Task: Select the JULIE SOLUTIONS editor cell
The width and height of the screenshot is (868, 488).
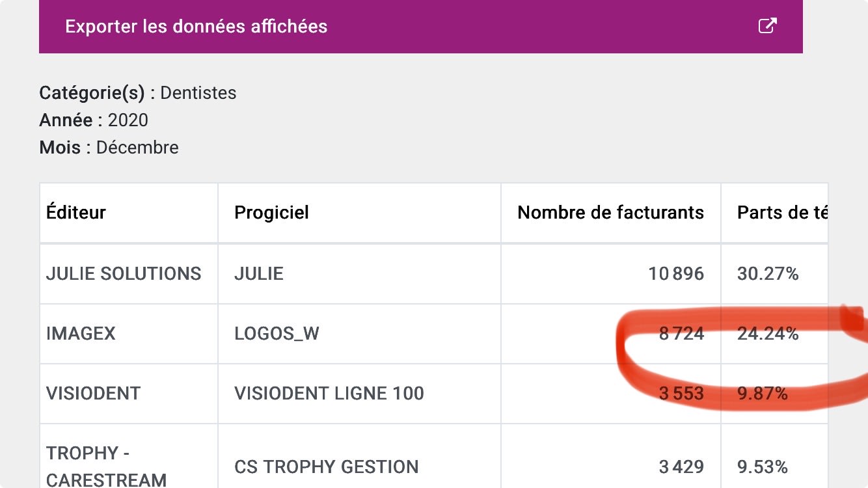Action: [x=124, y=273]
